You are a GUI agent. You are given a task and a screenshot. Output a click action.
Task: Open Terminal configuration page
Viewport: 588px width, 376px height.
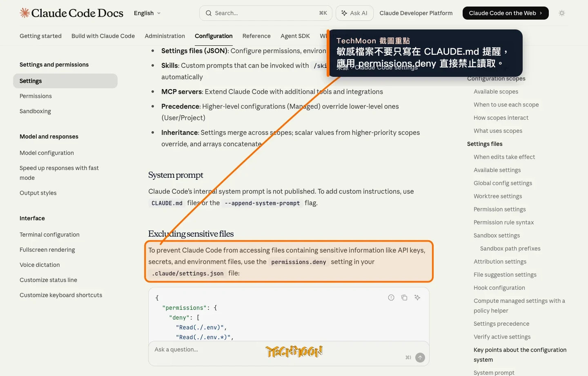coord(49,235)
